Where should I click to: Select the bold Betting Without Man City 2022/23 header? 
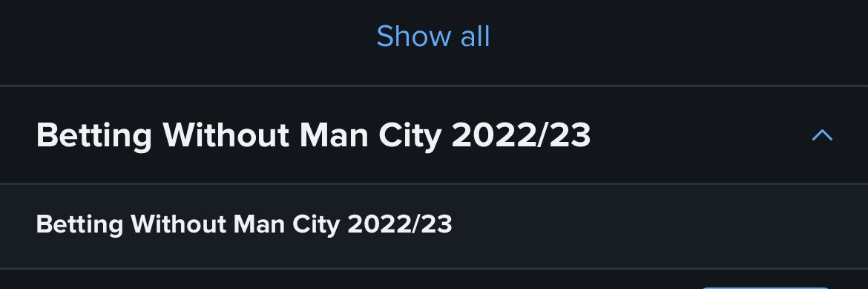tap(313, 134)
